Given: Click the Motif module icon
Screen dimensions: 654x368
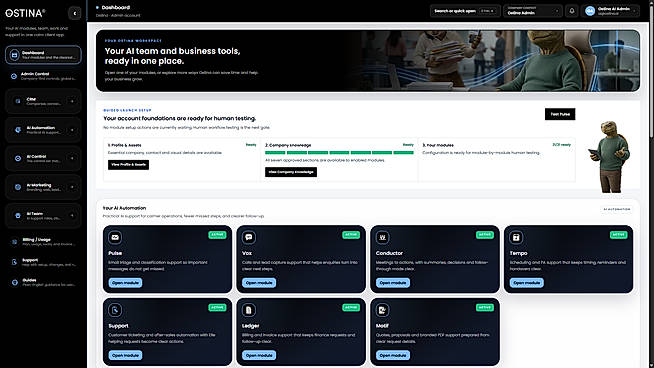Looking at the screenshot, I should (382, 310).
